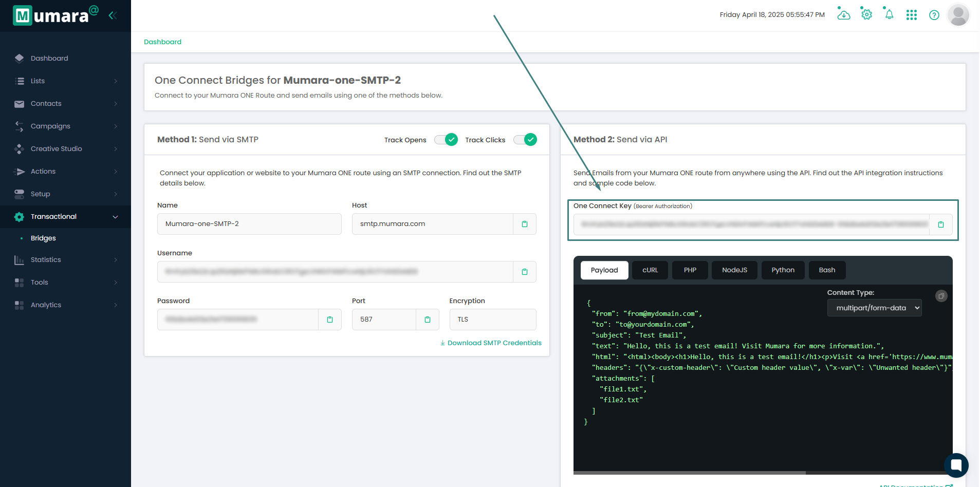The height and width of the screenshot is (487, 980).
Task: Copy the payload code sample
Action: coord(941,296)
